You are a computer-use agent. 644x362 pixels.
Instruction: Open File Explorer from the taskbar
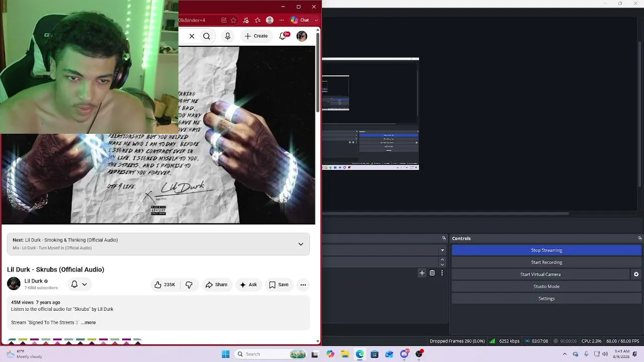(345, 354)
